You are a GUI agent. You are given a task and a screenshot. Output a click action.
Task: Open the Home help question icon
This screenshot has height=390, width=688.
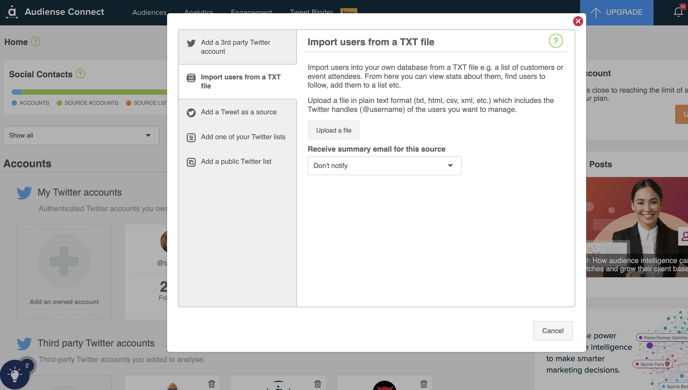[x=36, y=41]
